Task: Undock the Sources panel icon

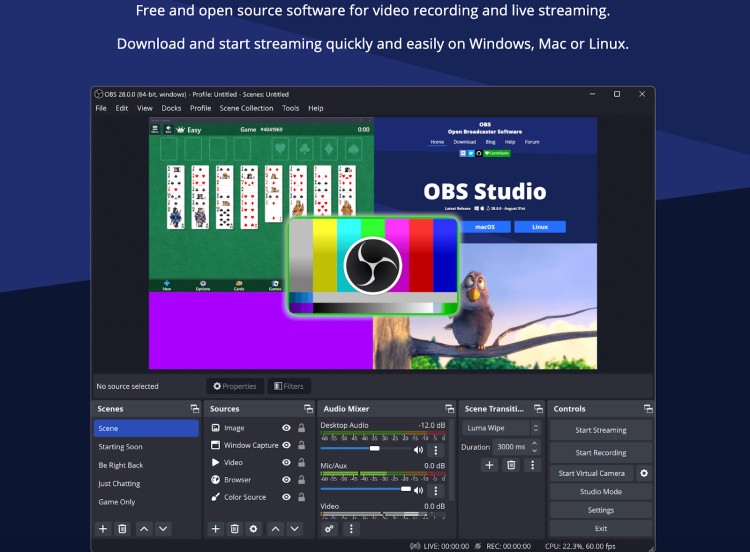Action: pyautogui.click(x=309, y=408)
